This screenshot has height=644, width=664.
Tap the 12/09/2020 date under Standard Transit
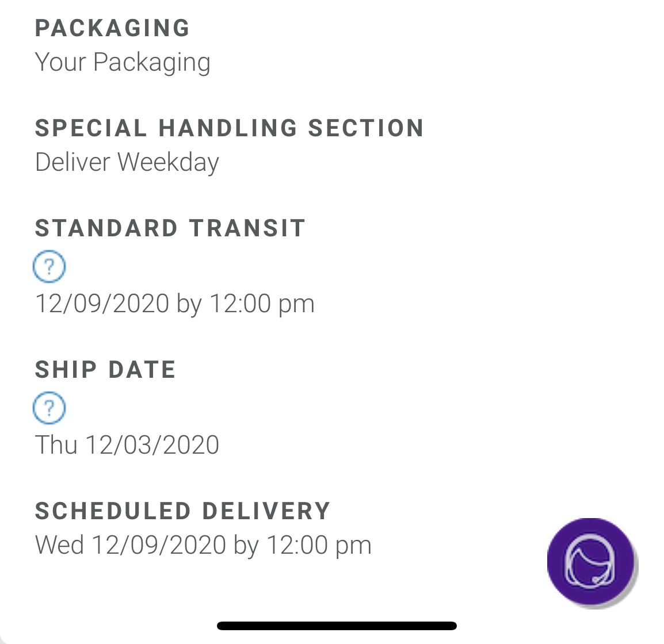[x=102, y=304]
